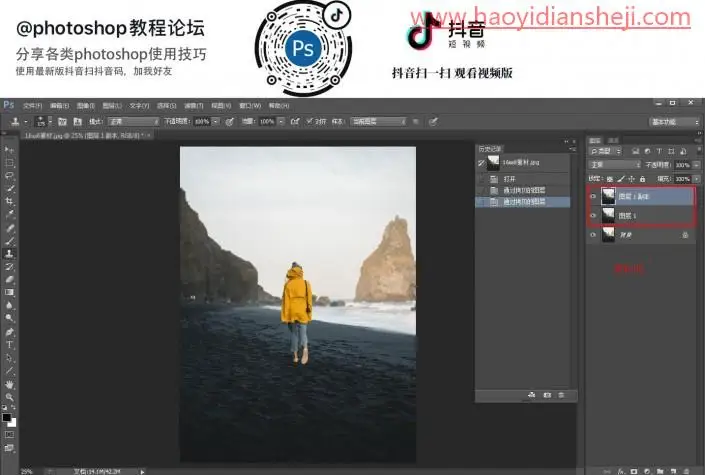Open the layer blending mode dropdown

[615, 165]
